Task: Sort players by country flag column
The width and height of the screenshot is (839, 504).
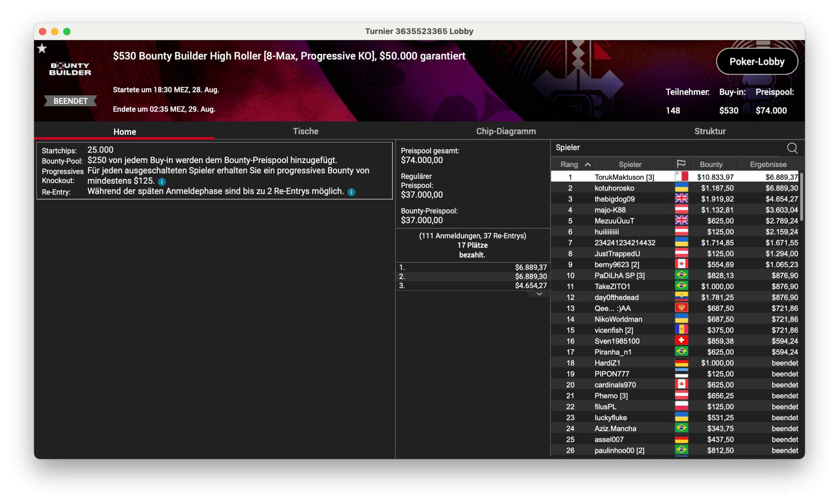Action: (x=681, y=164)
